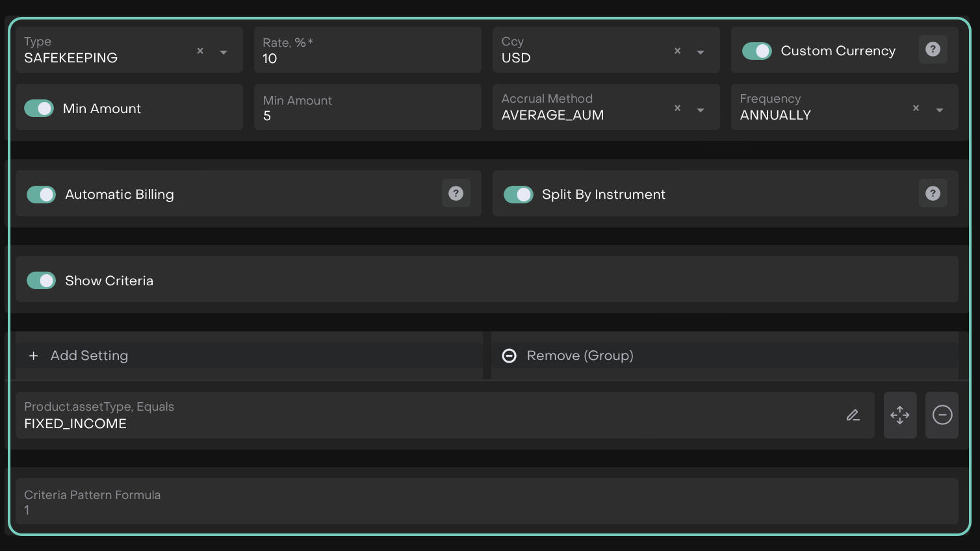Disable Split By Instrument switch
Screen dimensions: 980x551
click(x=518, y=194)
